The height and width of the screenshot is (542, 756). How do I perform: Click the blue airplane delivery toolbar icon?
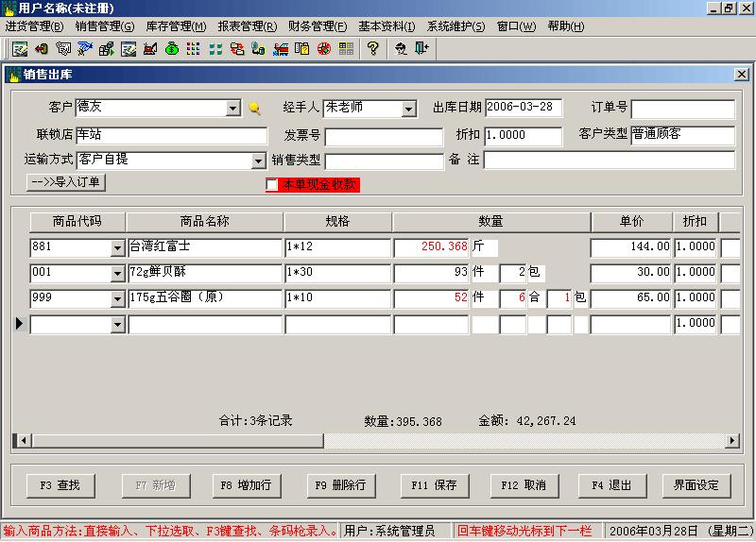[85, 49]
